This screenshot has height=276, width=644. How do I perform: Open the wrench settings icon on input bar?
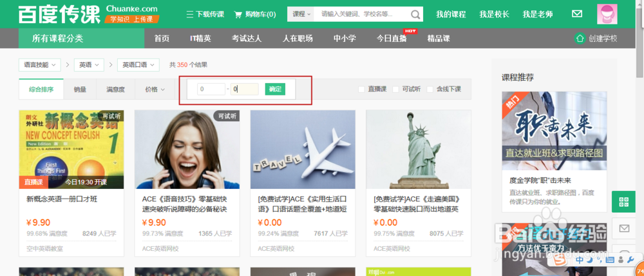630,260
